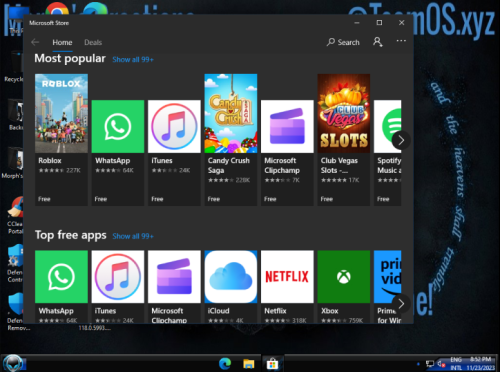500x372 pixels.
Task: Open File Explorer from the taskbar
Action: [249, 363]
